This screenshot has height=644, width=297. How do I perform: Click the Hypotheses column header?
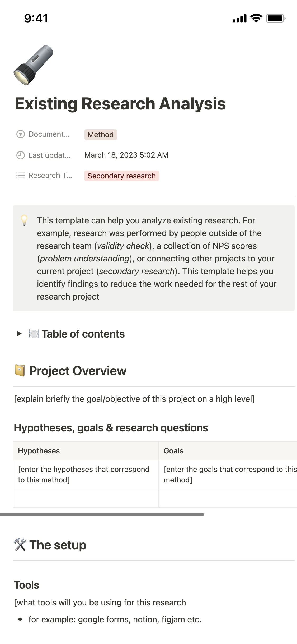(39, 451)
